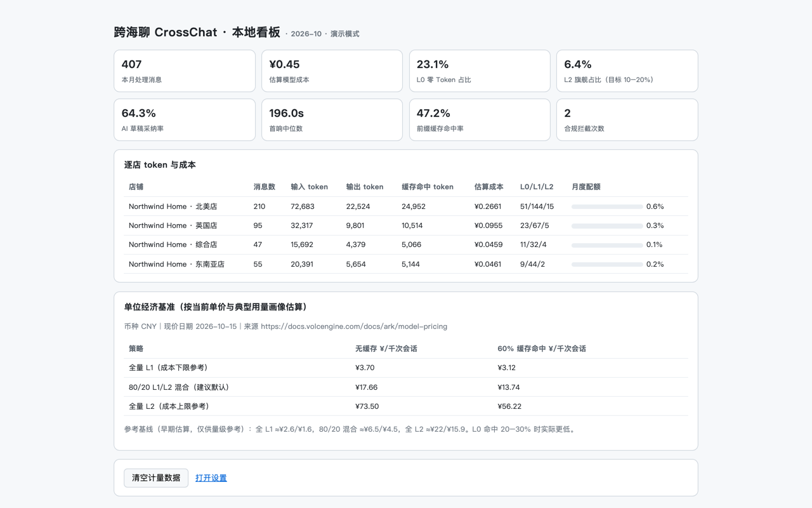Select the 估算模型成本 card
The image size is (812, 508).
tap(332, 71)
